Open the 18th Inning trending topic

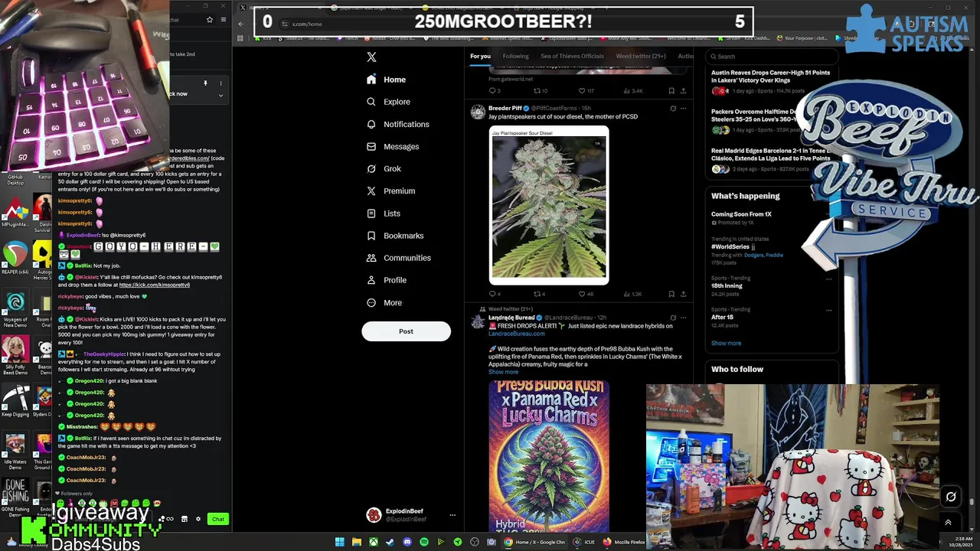(727, 286)
